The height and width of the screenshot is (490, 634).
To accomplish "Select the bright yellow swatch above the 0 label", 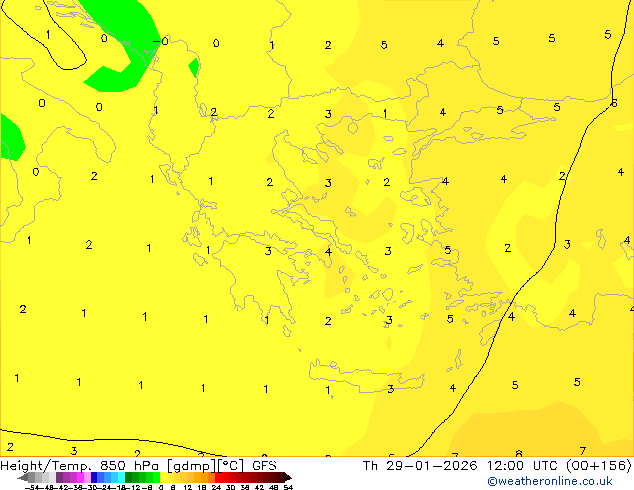I will pos(163,478).
